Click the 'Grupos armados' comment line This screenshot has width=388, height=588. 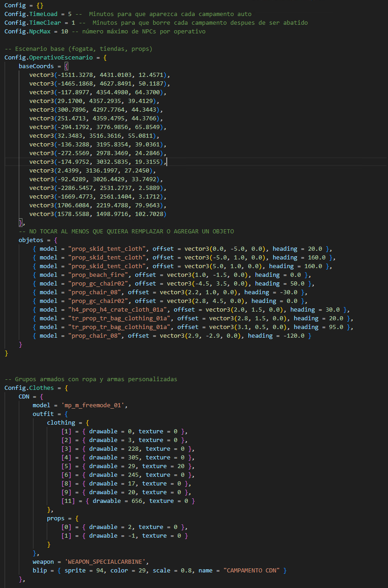[91, 379]
